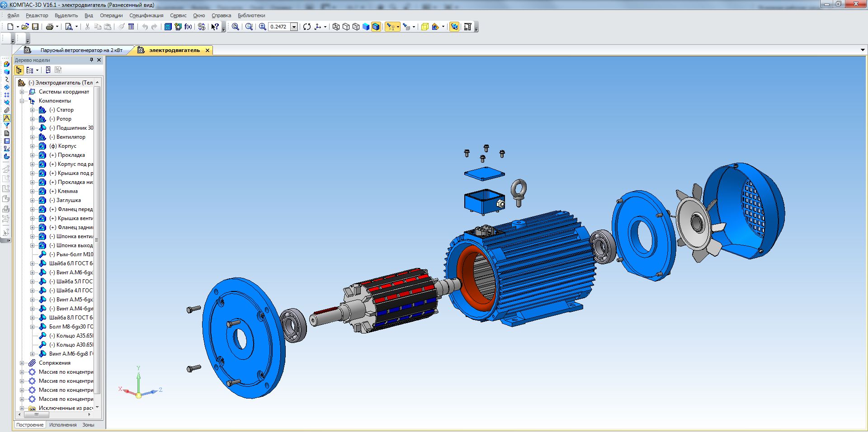
Task: Open the zoom scale dropdown
Action: pyautogui.click(x=294, y=27)
